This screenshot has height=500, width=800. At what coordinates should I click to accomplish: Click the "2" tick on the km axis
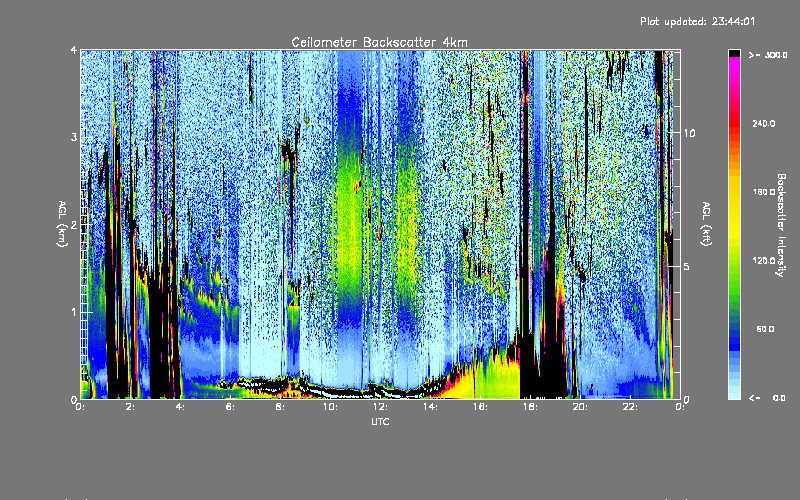(x=74, y=225)
